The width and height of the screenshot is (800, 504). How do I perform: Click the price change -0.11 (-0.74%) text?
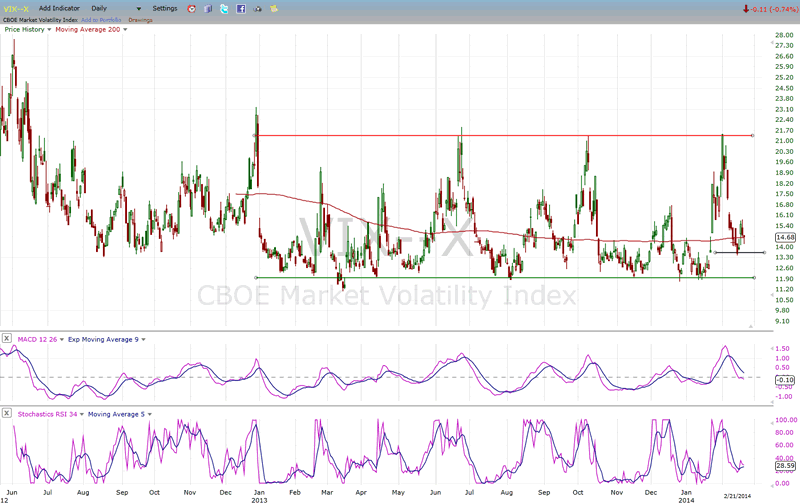(x=774, y=9)
